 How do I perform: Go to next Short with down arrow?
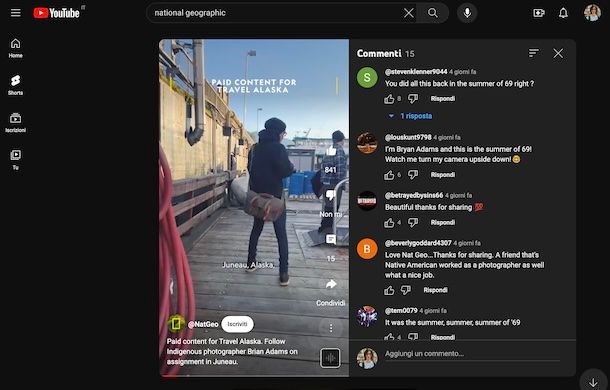pyautogui.click(x=593, y=382)
